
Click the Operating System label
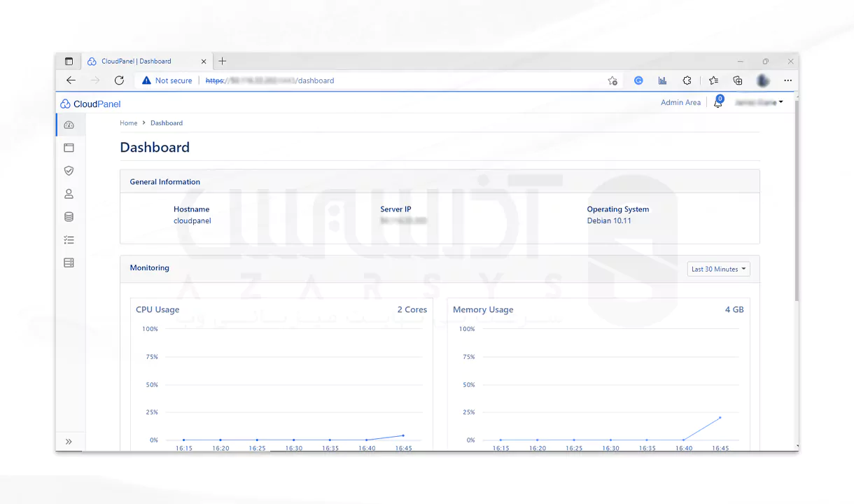[x=617, y=209]
